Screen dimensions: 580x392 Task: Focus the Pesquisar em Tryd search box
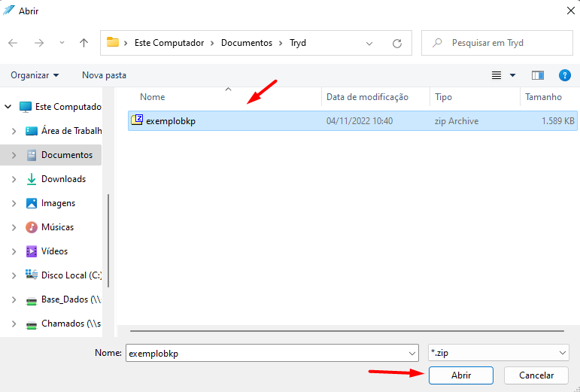point(496,43)
